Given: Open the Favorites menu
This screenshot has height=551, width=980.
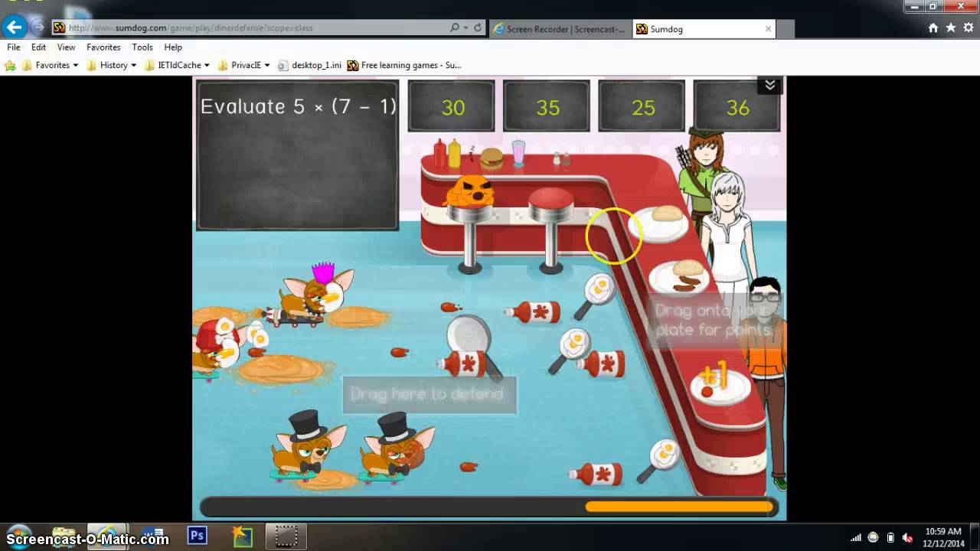Looking at the screenshot, I should pyautogui.click(x=103, y=47).
